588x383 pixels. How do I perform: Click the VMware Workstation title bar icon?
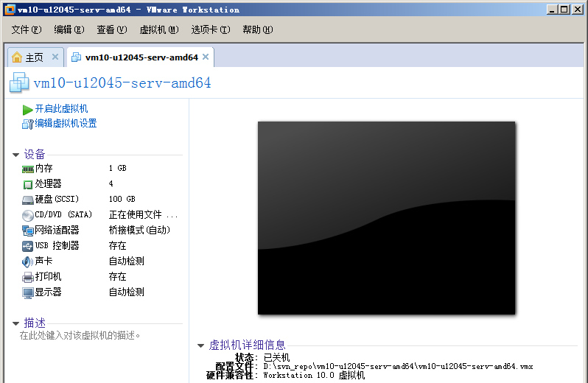10,10
